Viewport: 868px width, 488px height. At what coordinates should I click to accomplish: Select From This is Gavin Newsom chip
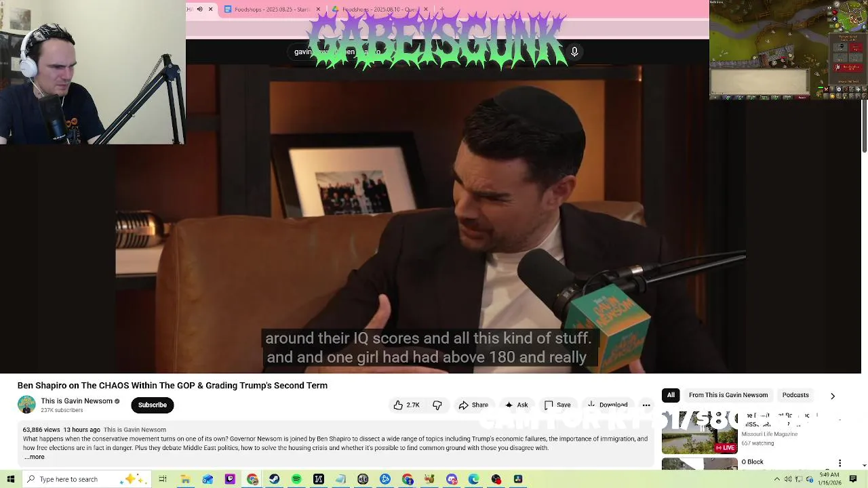(728, 395)
